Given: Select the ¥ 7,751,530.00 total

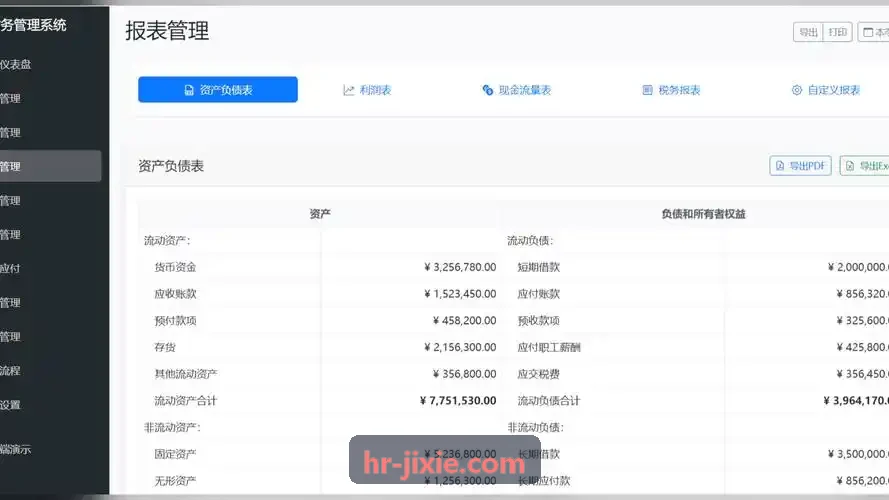Looking at the screenshot, I should (x=458, y=400).
